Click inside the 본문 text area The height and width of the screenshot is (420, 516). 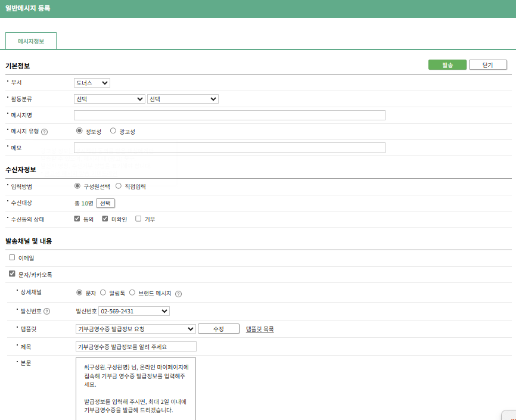tap(136, 389)
